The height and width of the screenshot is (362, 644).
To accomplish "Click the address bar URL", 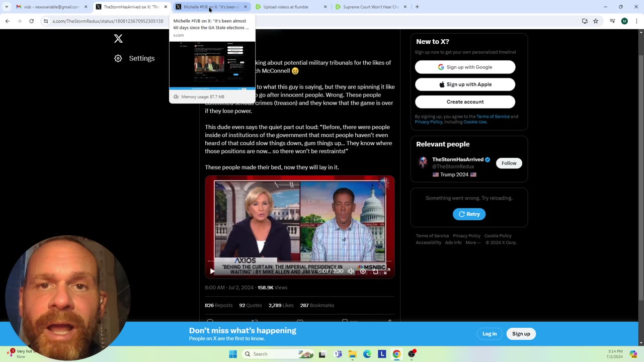I will point(108,21).
